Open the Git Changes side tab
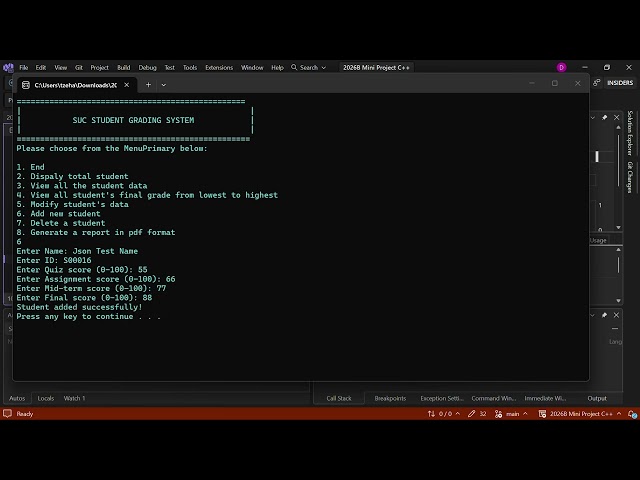 tap(630, 177)
